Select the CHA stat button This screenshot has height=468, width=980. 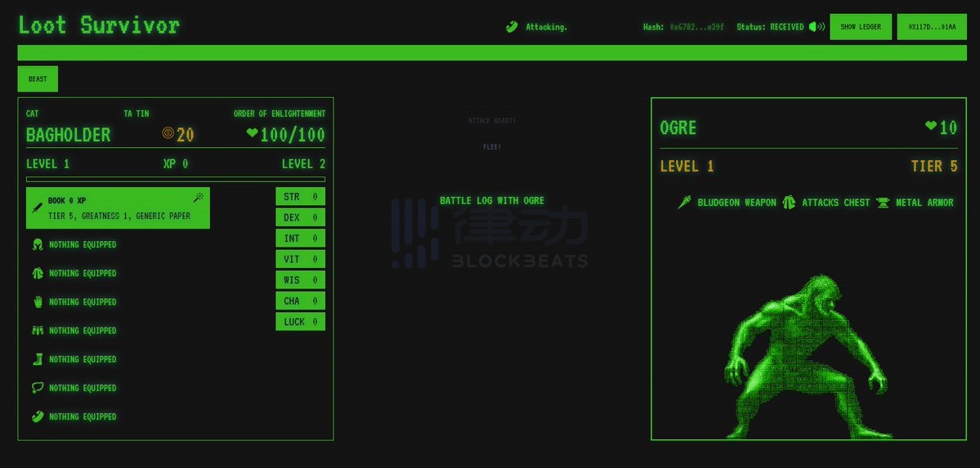point(301,301)
